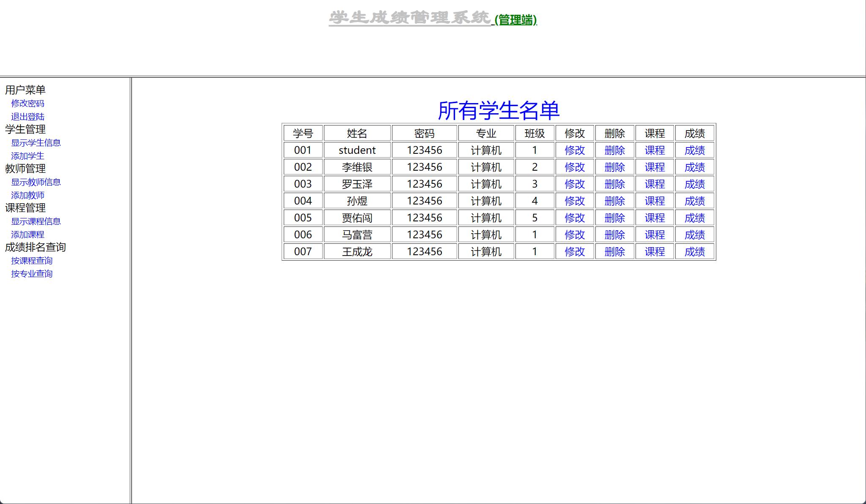Open 添加学生 to add a new student
Screen dimensions: 866x504
[x=28, y=156]
